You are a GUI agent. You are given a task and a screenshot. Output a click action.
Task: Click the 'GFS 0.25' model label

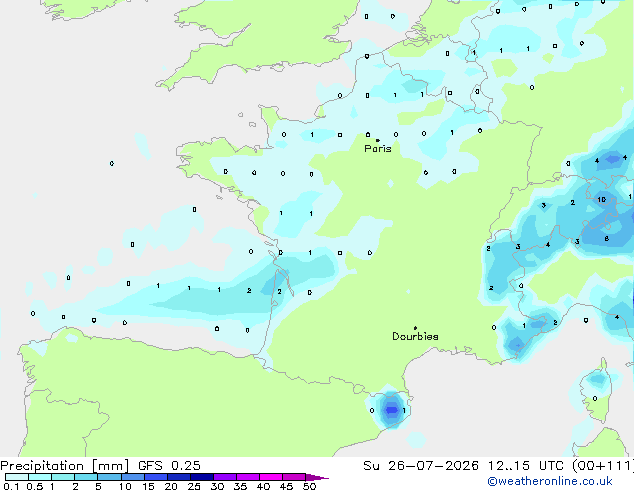pos(169,466)
